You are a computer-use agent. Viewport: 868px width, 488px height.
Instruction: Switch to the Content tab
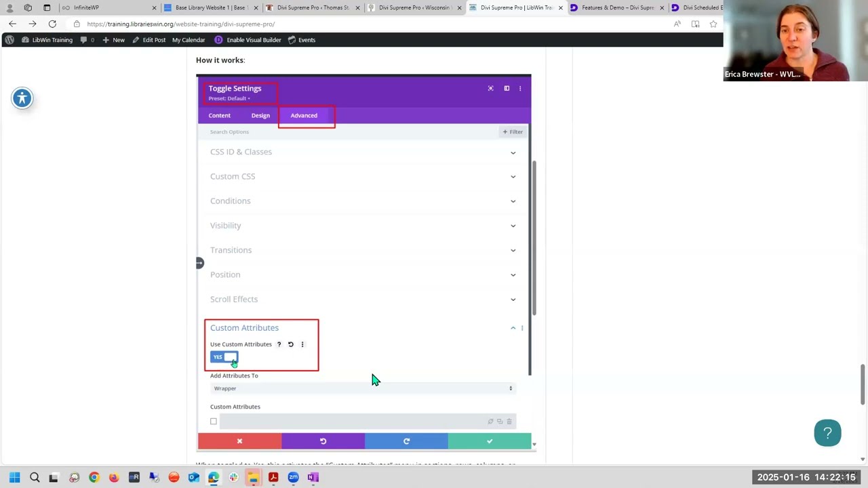pos(219,115)
